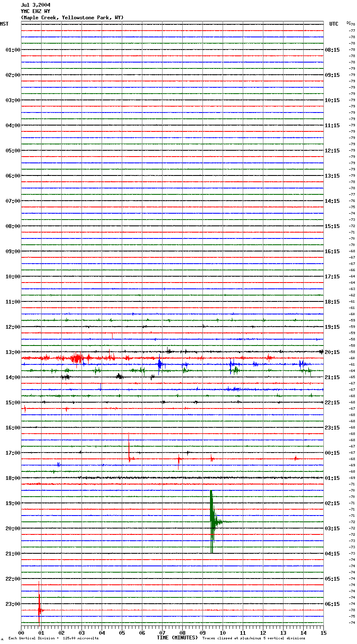Click the 03:15 UTC time label
This screenshot has height=644, width=357.
(332, 529)
